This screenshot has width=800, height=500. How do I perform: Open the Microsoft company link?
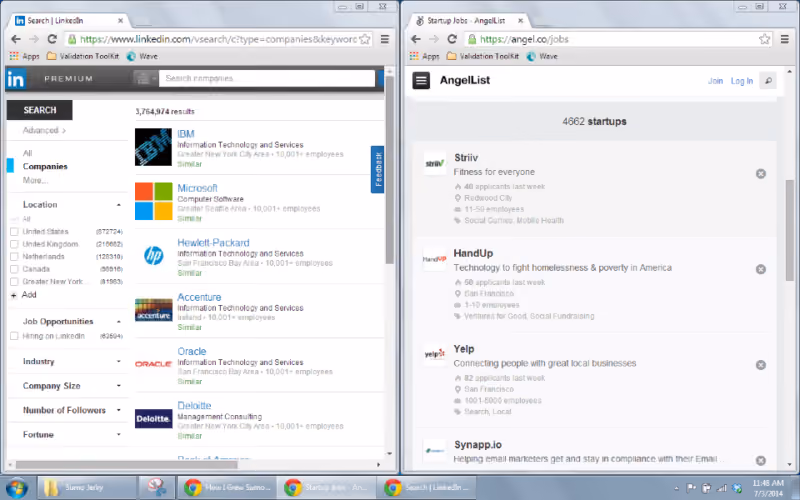(x=197, y=188)
